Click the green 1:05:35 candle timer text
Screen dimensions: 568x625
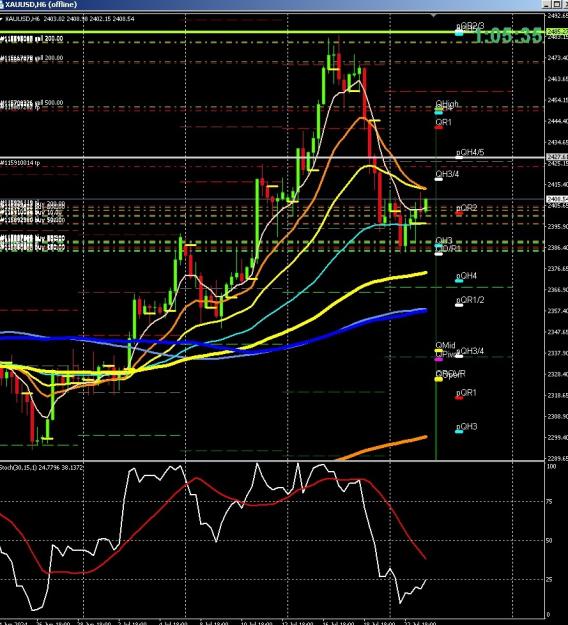[x=508, y=36]
